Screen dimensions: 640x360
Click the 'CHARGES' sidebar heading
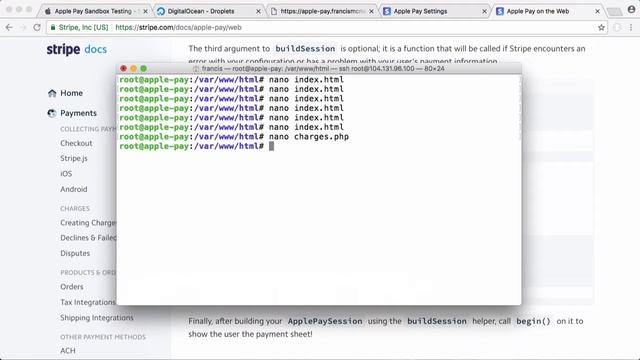pos(75,209)
